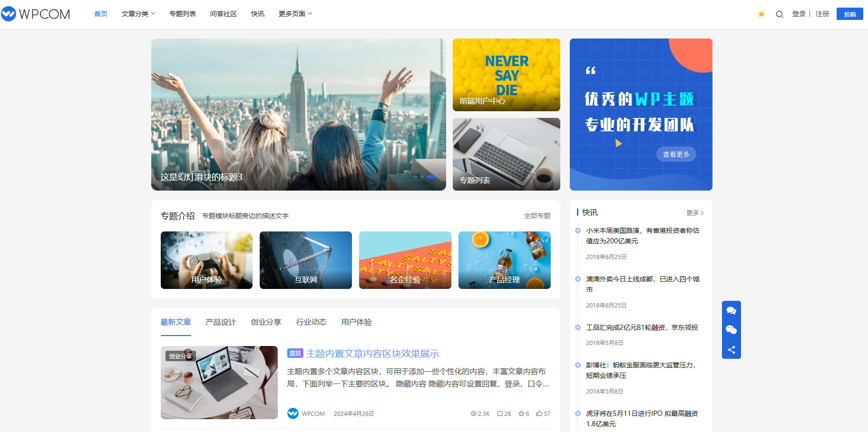Image resolution: width=868 pixels, height=432 pixels.
Task: Open search with the magnifier icon
Action: (x=779, y=14)
